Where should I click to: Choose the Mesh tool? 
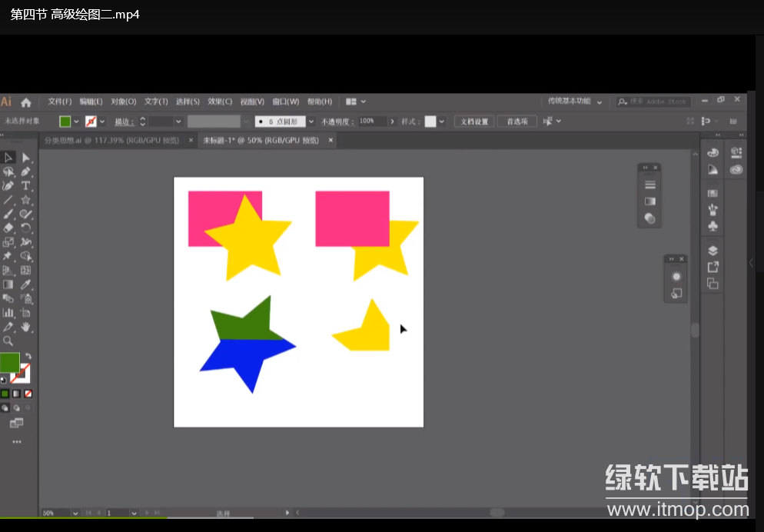click(26, 271)
